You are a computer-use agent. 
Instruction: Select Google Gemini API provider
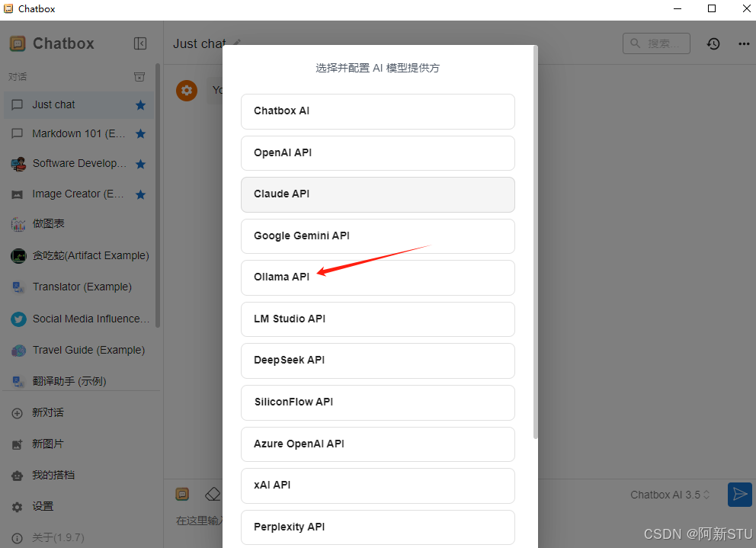[x=378, y=236]
